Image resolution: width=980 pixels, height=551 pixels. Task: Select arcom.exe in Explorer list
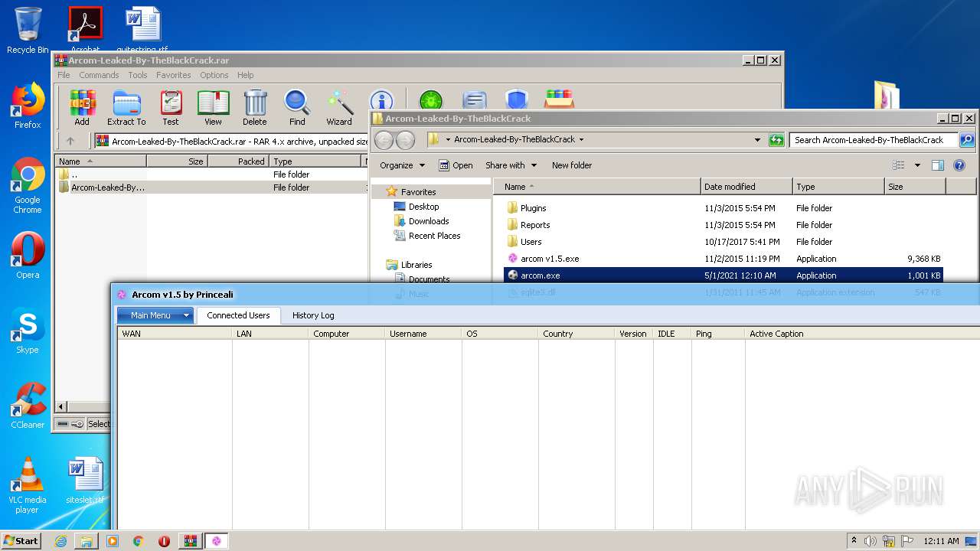click(x=723, y=275)
